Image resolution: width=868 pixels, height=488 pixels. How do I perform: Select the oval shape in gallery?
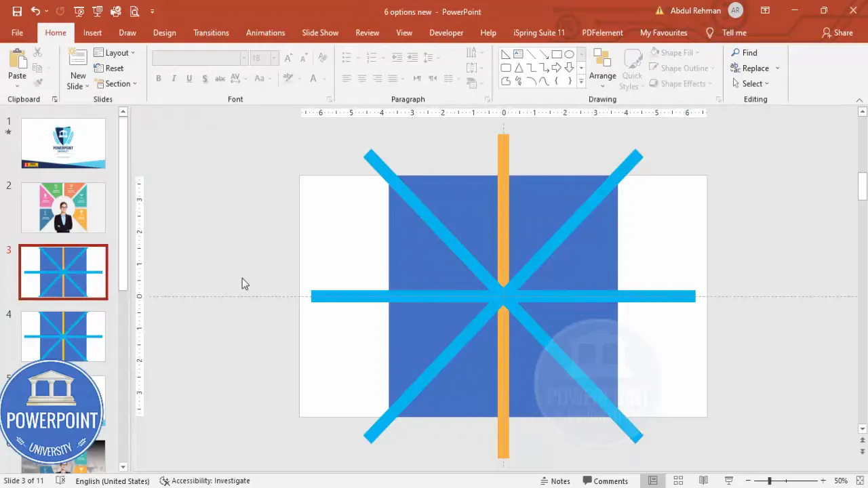point(569,54)
